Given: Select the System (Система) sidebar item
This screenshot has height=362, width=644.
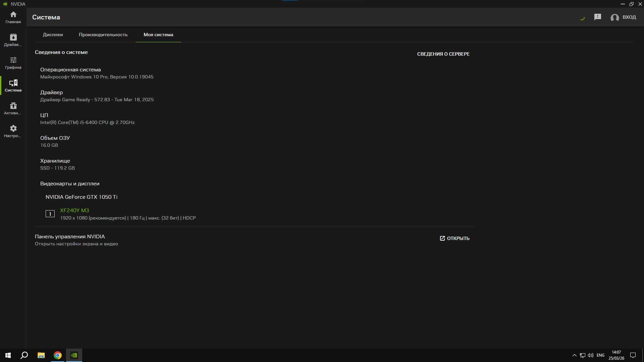Looking at the screenshot, I should (13, 86).
